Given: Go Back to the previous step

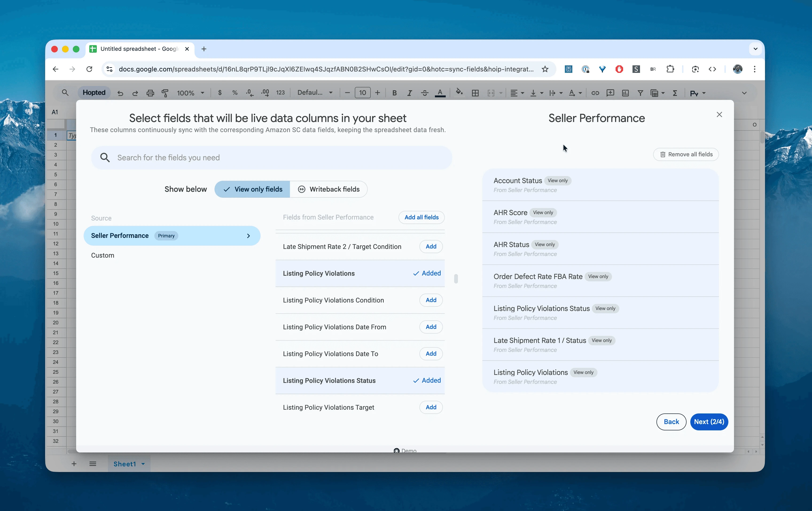Looking at the screenshot, I should [671, 422].
